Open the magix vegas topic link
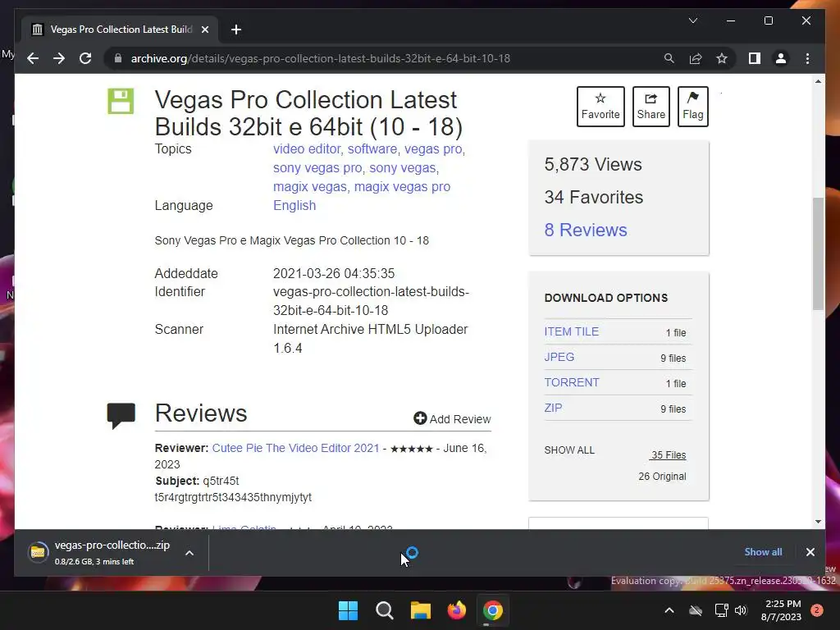This screenshot has width=840, height=630. (x=309, y=187)
